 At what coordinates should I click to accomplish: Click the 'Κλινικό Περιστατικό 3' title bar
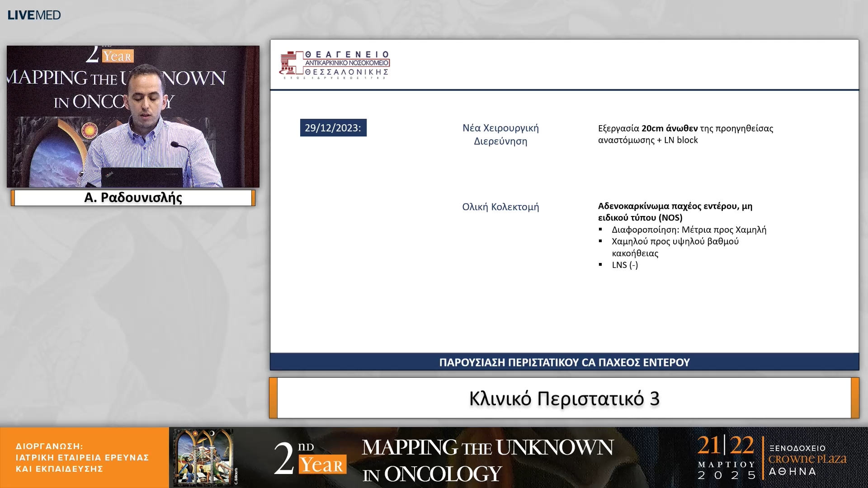coord(564,399)
